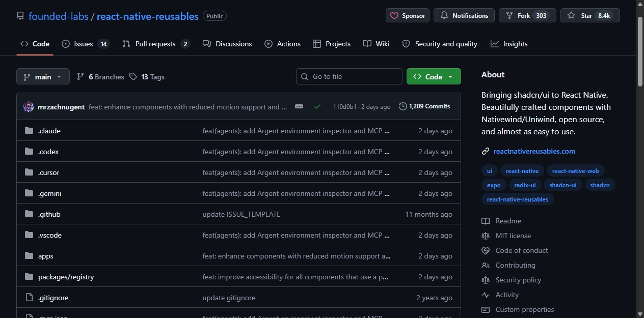The height and width of the screenshot is (318, 644).
Task: Open the Projects tab
Action: [x=332, y=44]
